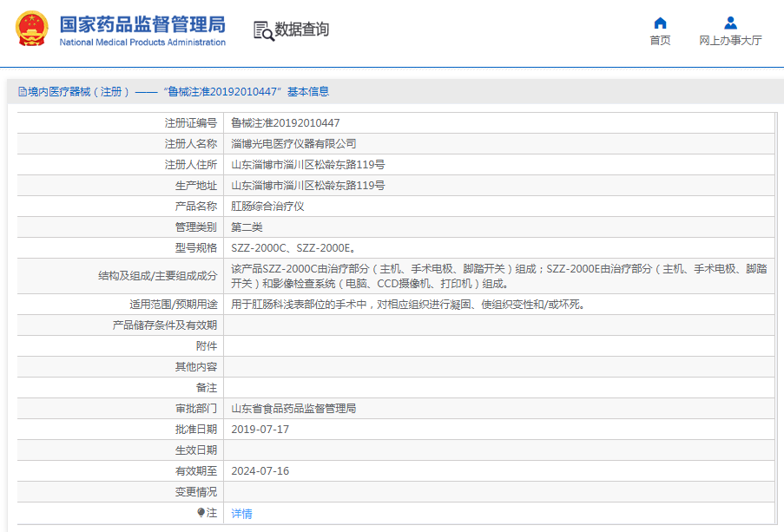Click the expiry date 2024-07-16
Screen dimensions: 784x532
pos(260,471)
